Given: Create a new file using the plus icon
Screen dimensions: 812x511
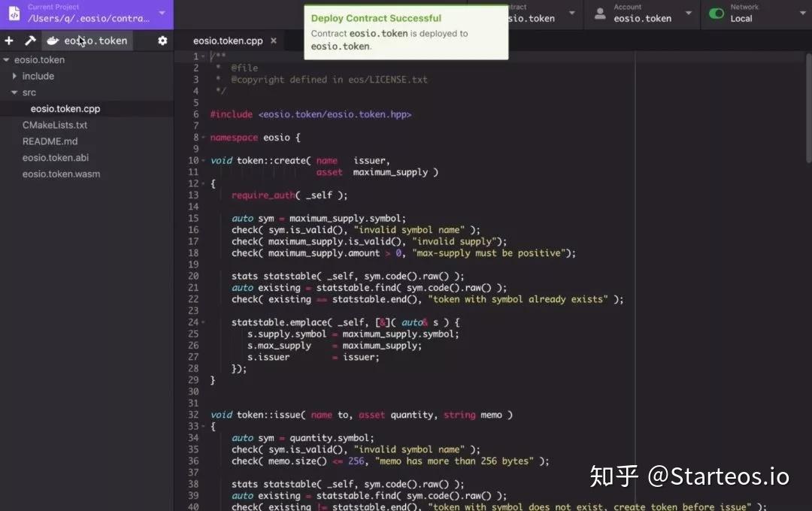Looking at the screenshot, I should point(8,41).
